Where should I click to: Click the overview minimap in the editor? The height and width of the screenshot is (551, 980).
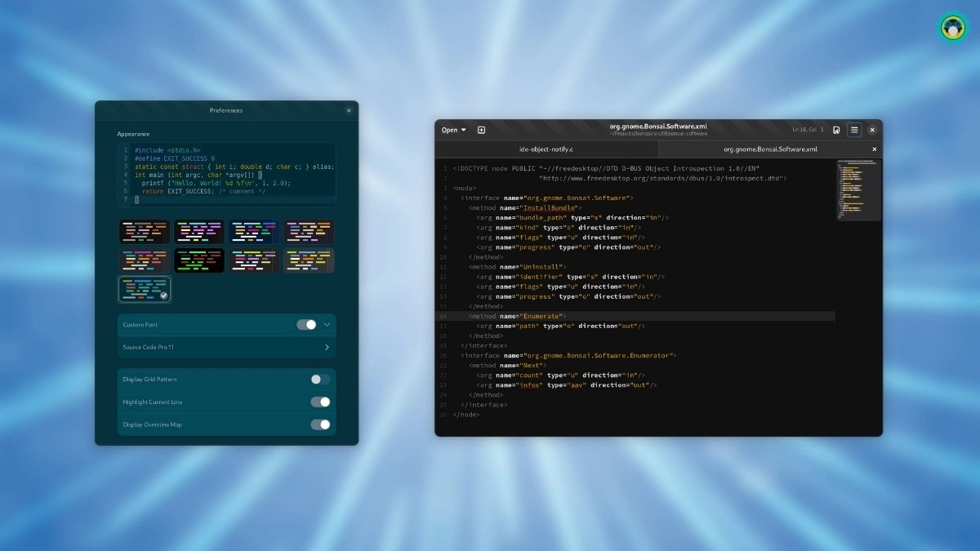tap(858, 189)
